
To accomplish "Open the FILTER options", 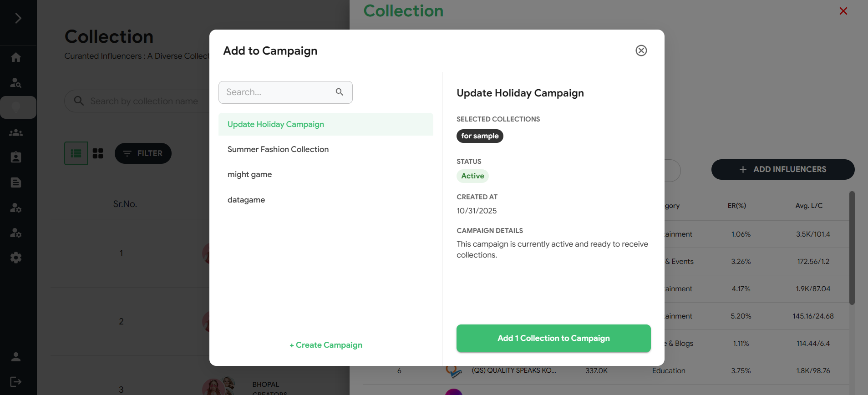I will (x=143, y=153).
